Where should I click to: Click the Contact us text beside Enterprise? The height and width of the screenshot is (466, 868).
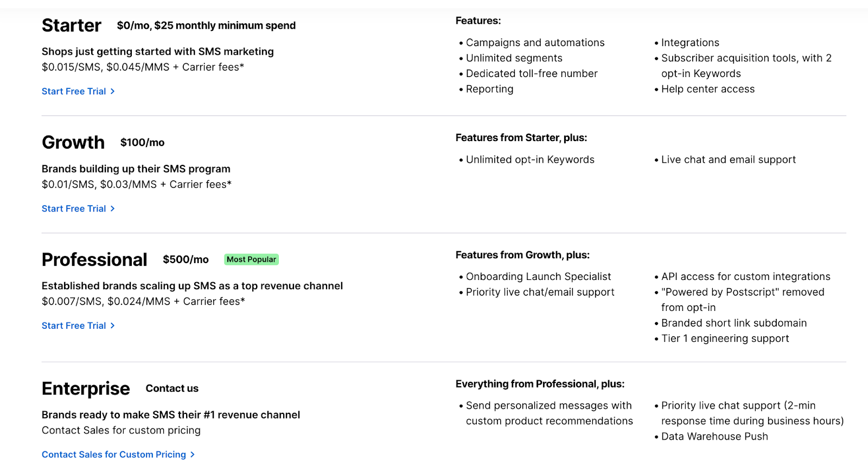pyautogui.click(x=172, y=388)
